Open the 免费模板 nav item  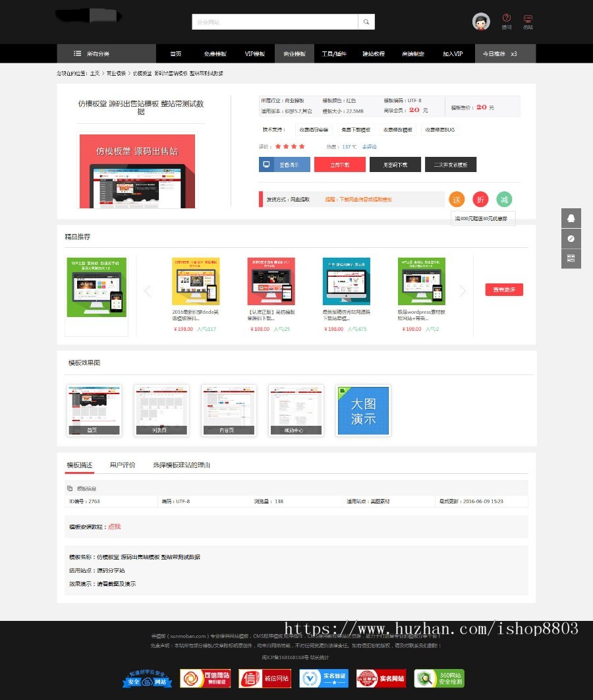[x=215, y=53]
